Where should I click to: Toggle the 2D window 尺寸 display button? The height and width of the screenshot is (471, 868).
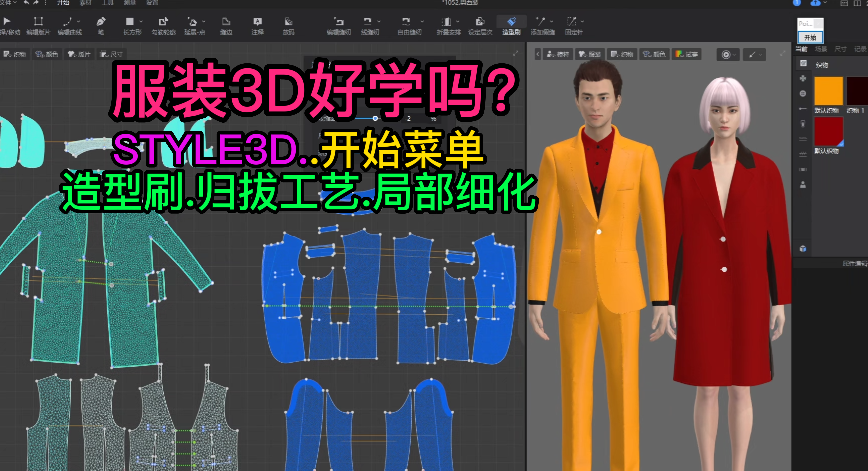point(111,54)
